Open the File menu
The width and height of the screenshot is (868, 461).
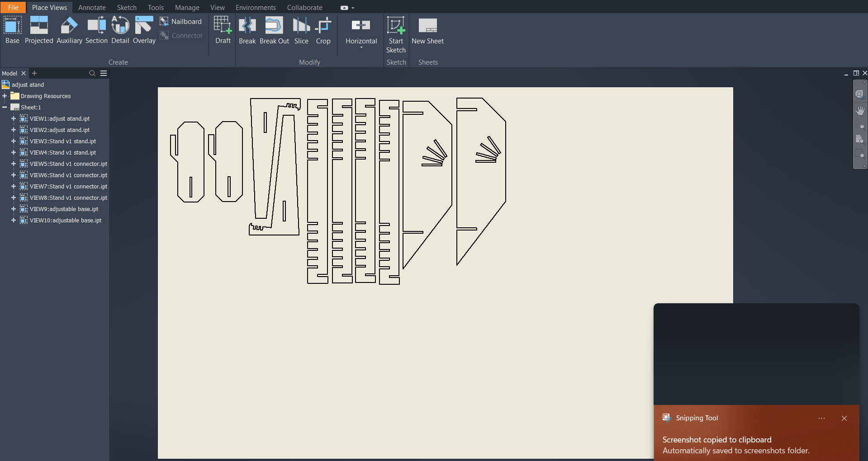13,8
